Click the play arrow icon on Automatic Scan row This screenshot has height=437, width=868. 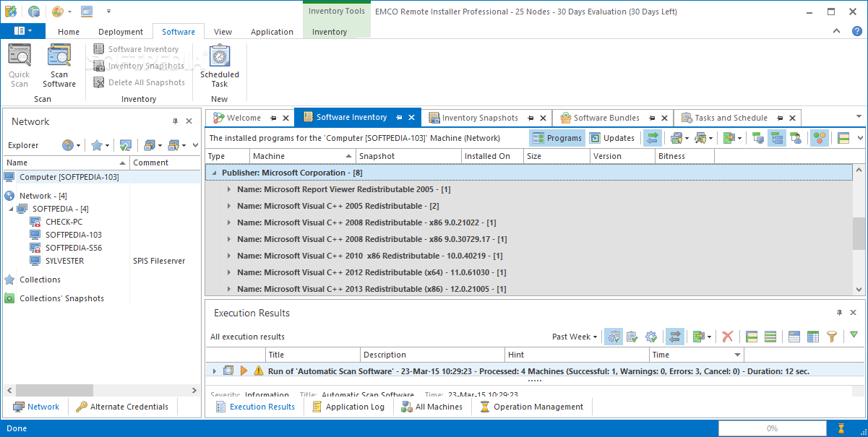[244, 371]
